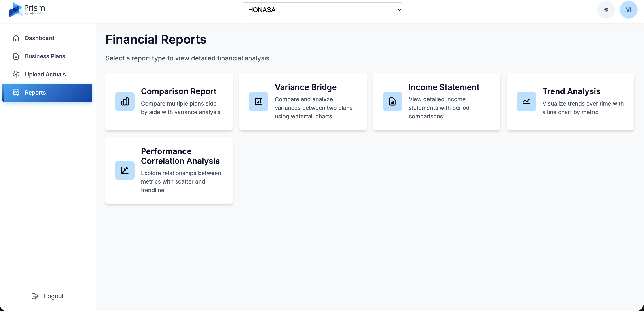This screenshot has width=644, height=311.
Task: Click the HONASA dropdown chevron
Action: pyautogui.click(x=399, y=10)
